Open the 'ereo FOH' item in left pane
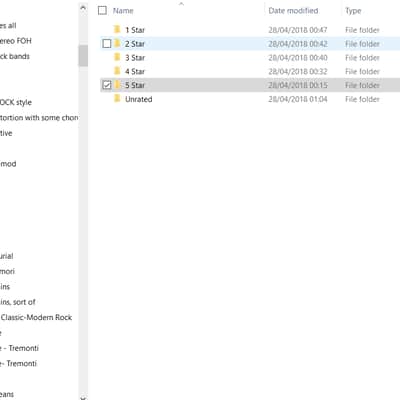Screen dimensions: 400x400 [16, 41]
